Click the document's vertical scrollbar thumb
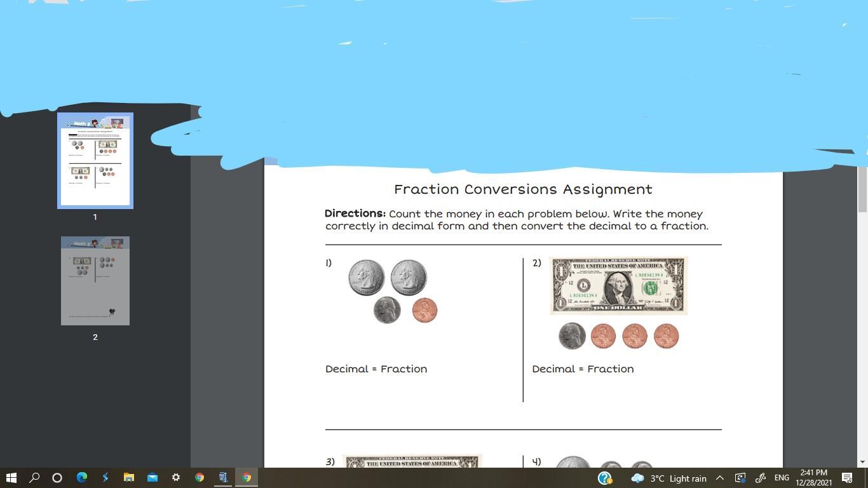Image resolution: width=868 pixels, height=488 pixels. pos(862,189)
